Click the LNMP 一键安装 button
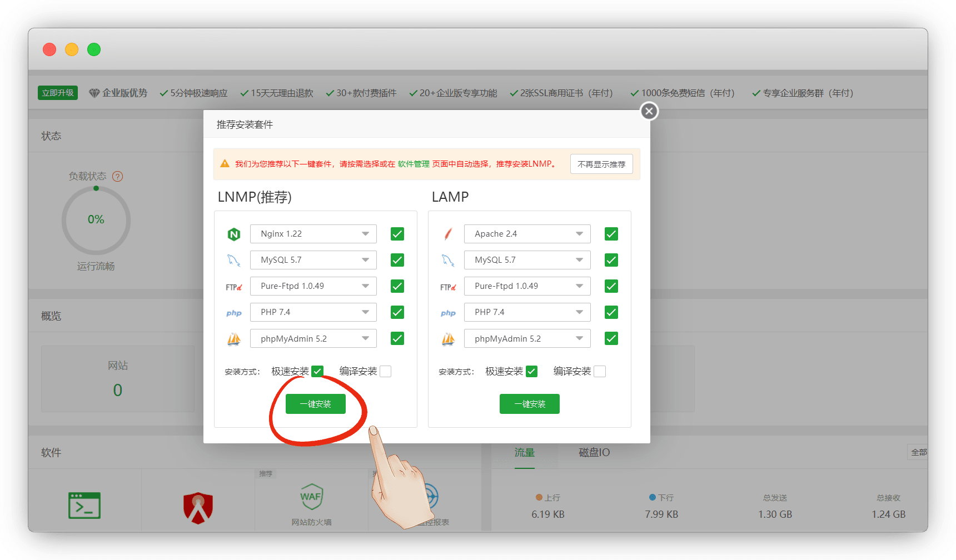956x560 pixels. point(316,404)
